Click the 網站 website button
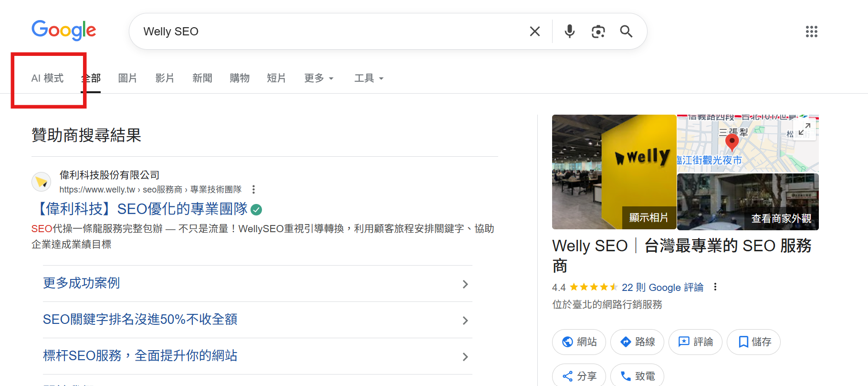The image size is (868, 386). pos(579,342)
